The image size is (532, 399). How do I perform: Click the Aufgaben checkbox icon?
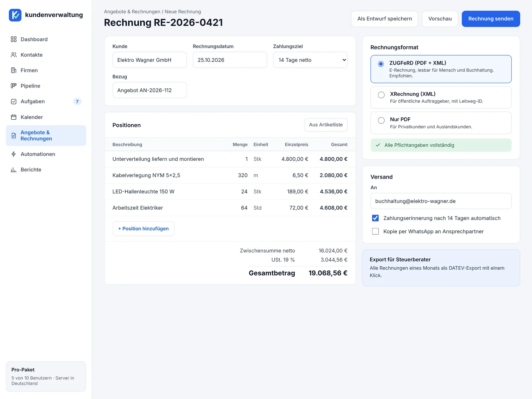click(14, 101)
